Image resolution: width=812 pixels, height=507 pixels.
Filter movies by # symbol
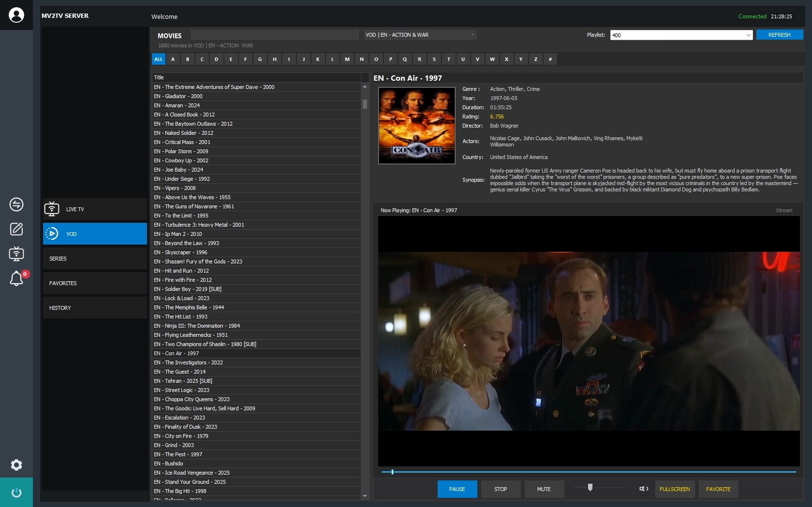(550, 59)
